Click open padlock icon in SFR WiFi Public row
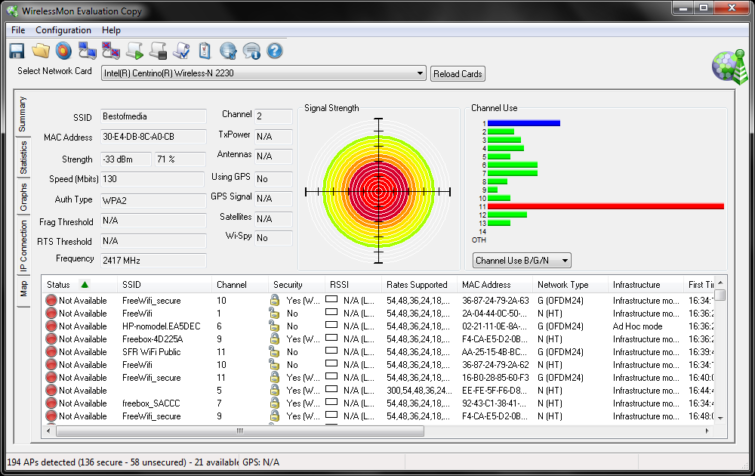The height and width of the screenshot is (476, 755). click(274, 352)
